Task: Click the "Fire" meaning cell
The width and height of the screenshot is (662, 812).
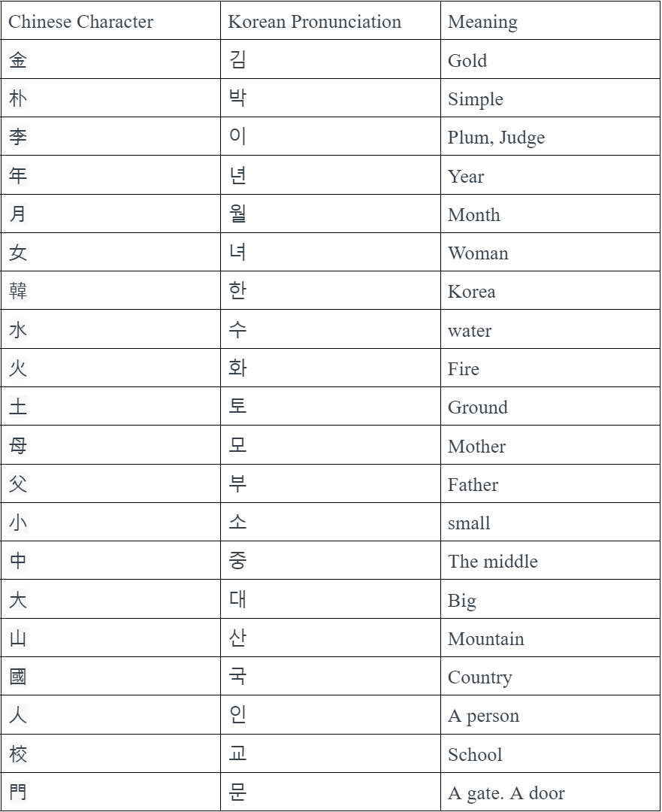Action: coord(463,369)
